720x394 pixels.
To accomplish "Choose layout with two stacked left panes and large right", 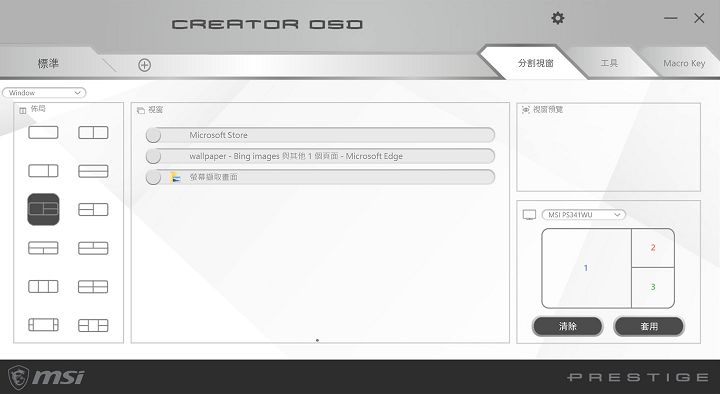I will coord(93,209).
